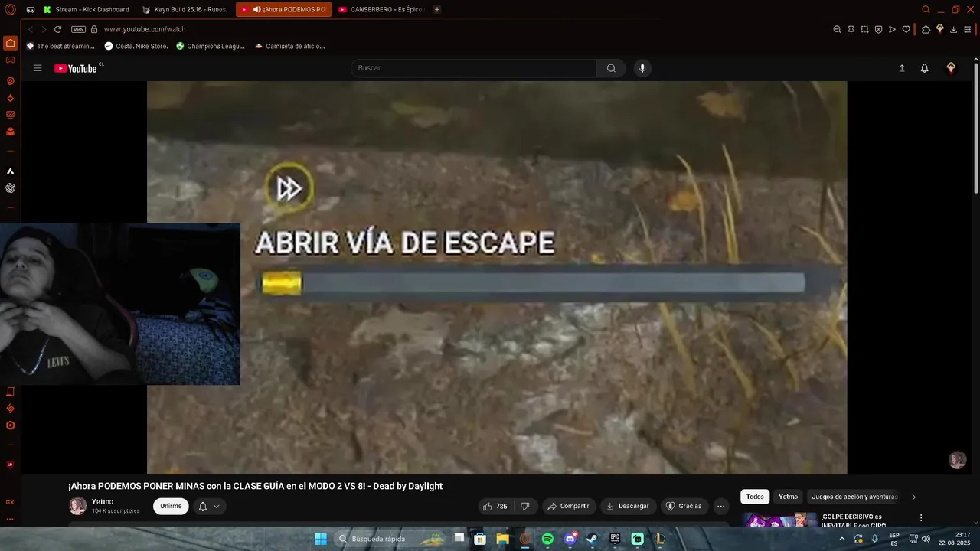The height and width of the screenshot is (551, 980).
Task: Click the send/flow arrow icon in the address bar
Action: [892, 29]
